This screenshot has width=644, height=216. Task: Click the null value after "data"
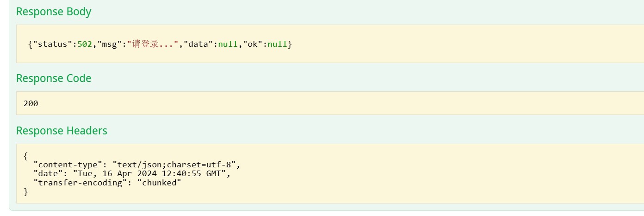[228, 44]
